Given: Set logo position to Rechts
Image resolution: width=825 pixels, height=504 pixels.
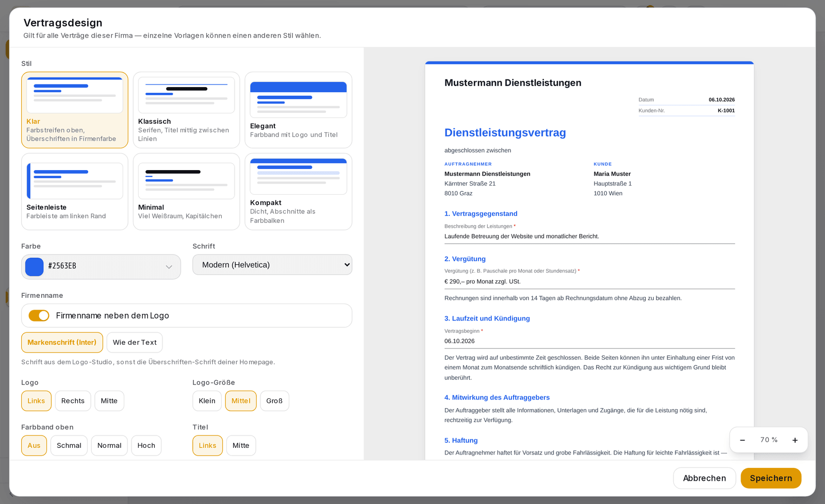Looking at the screenshot, I should (73, 401).
